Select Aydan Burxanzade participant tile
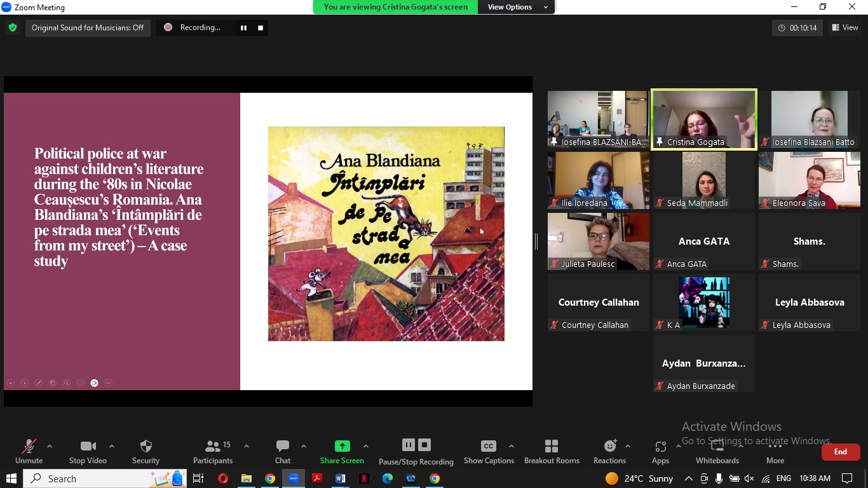The height and width of the screenshot is (488, 868). (x=704, y=363)
